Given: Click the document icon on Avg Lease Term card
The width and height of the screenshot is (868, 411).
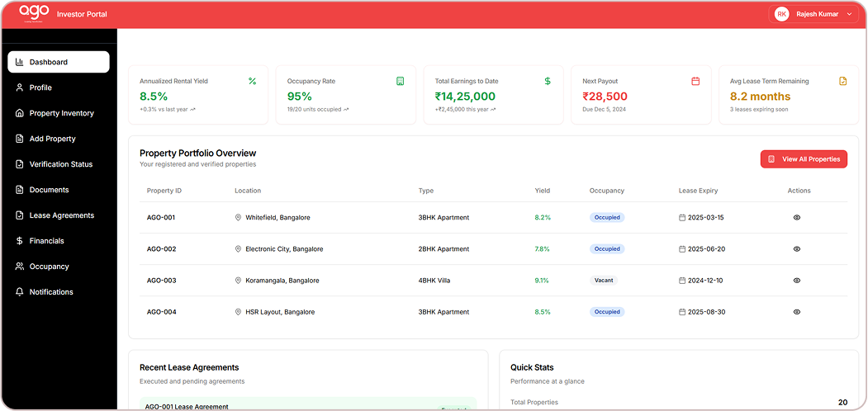Looking at the screenshot, I should coord(842,81).
